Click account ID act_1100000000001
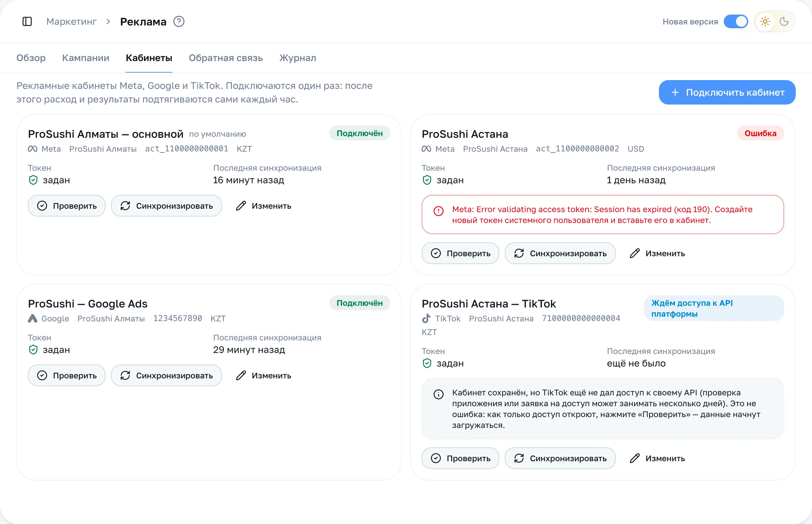Viewport: 812px width, 524px height. (x=187, y=149)
